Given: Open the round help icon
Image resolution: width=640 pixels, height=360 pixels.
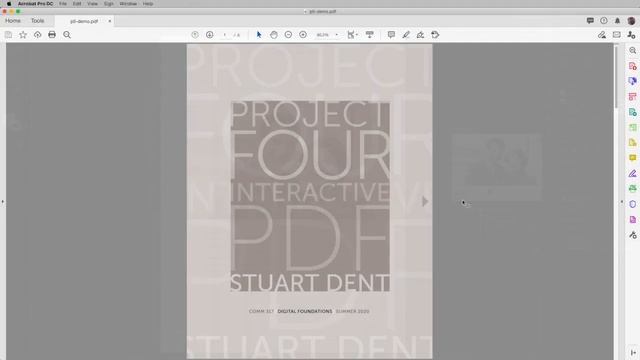Looking at the screenshot, I should tap(604, 20).
